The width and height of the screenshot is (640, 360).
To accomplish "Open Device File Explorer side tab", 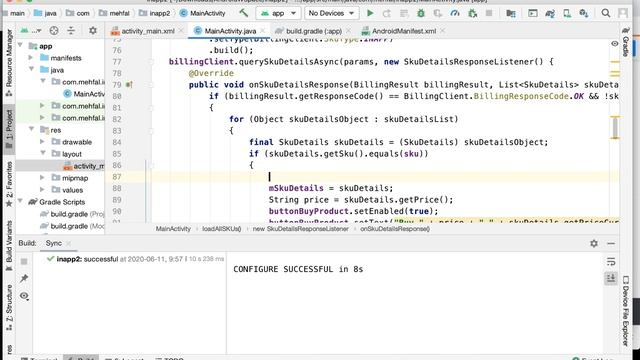I will 626,311.
